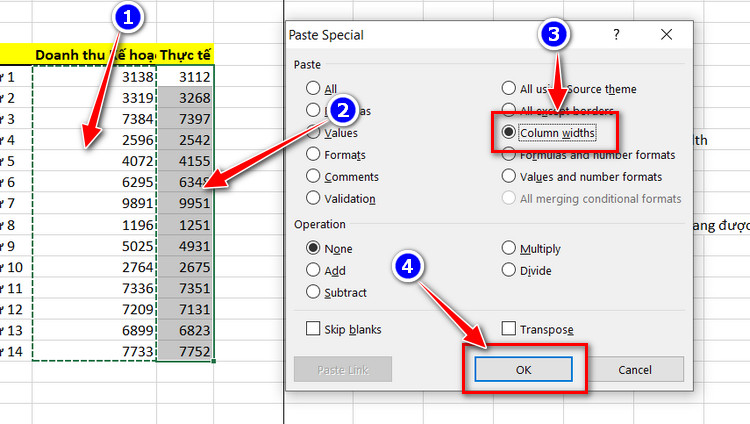The width and height of the screenshot is (750, 424).
Task: Click the Thực tế header cell
Action: [x=185, y=55]
